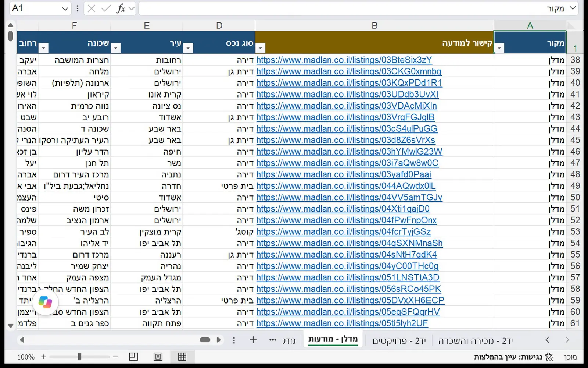Go to previous sheet tabs arrow
588x368 pixels.
tap(548, 340)
